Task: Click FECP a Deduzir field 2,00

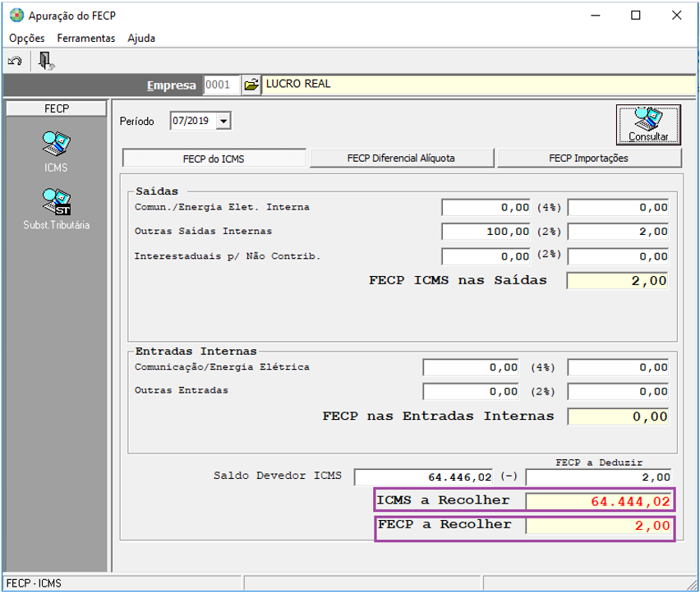Action: pos(598,477)
